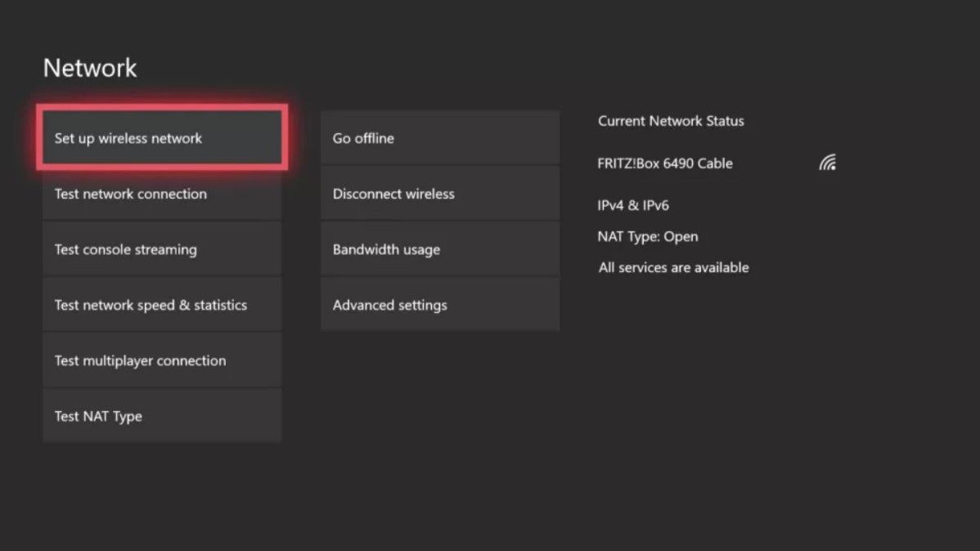
Task: Click the Current Network Status heading
Action: (x=671, y=121)
